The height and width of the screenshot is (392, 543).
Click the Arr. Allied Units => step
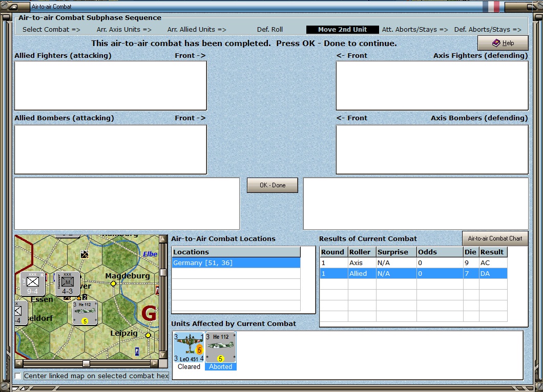[x=197, y=30]
